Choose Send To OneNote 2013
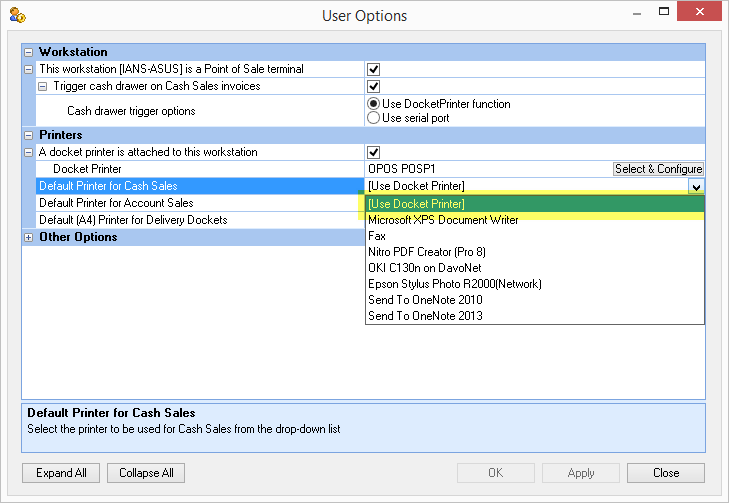 425,316
